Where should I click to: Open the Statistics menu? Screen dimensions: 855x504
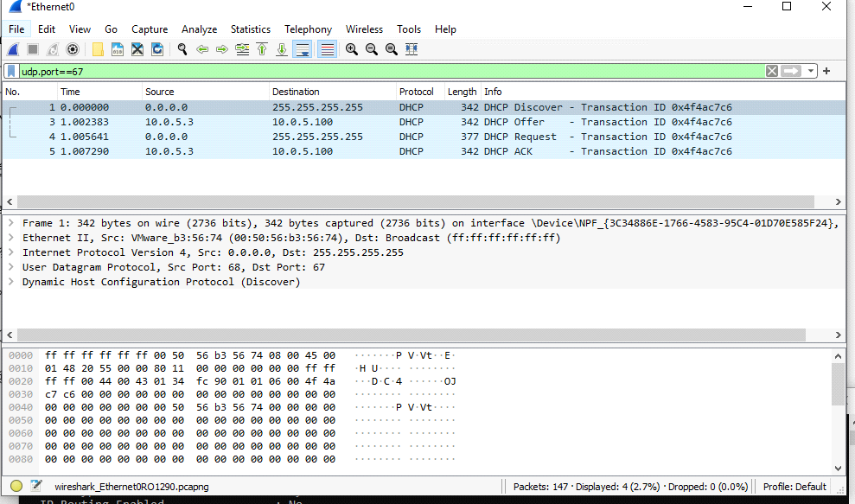click(x=251, y=29)
